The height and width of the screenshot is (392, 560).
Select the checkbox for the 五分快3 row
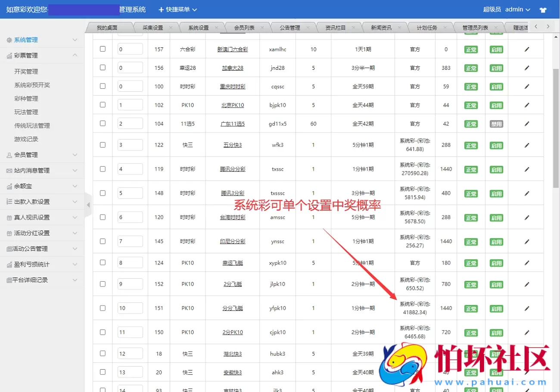(102, 144)
